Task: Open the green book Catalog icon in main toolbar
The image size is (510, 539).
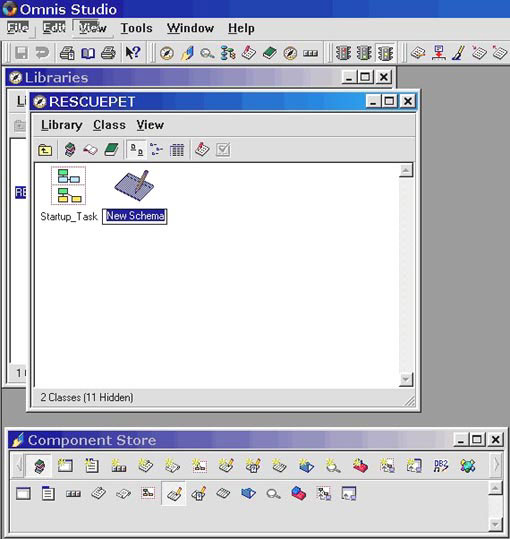Action: (269, 53)
